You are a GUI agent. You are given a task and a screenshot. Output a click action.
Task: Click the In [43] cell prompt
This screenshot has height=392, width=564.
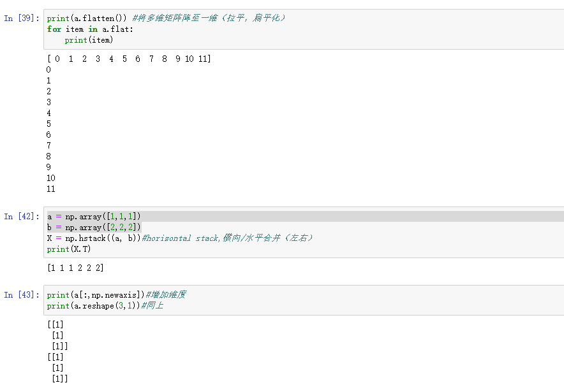[x=22, y=295]
